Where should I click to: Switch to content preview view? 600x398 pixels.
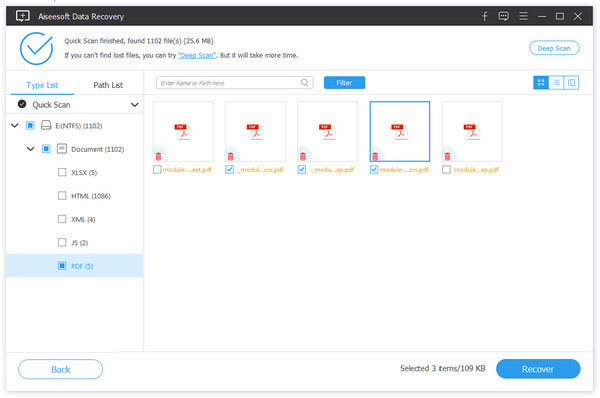click(x=571, y=83)
